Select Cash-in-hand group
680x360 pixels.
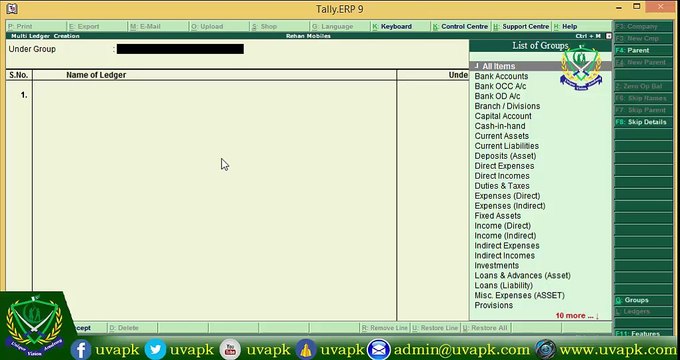click(500, 126)
